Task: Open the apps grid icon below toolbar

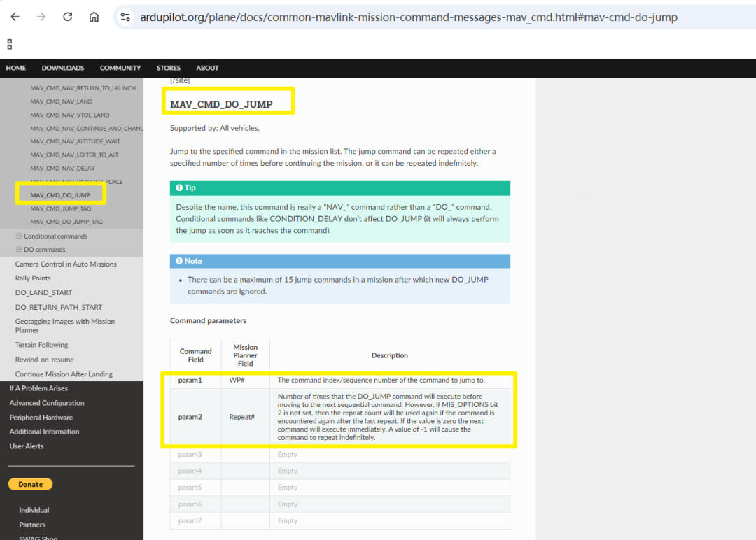Action: click(9, 44)
